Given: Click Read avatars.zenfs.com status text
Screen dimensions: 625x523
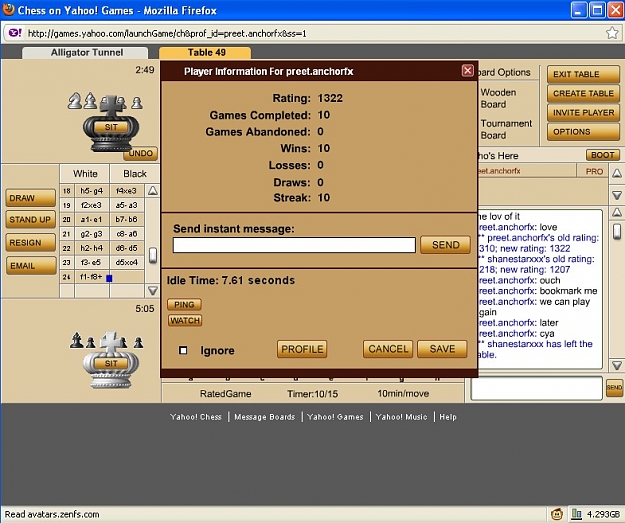Looking at the screenshot, I should point(52,514).
